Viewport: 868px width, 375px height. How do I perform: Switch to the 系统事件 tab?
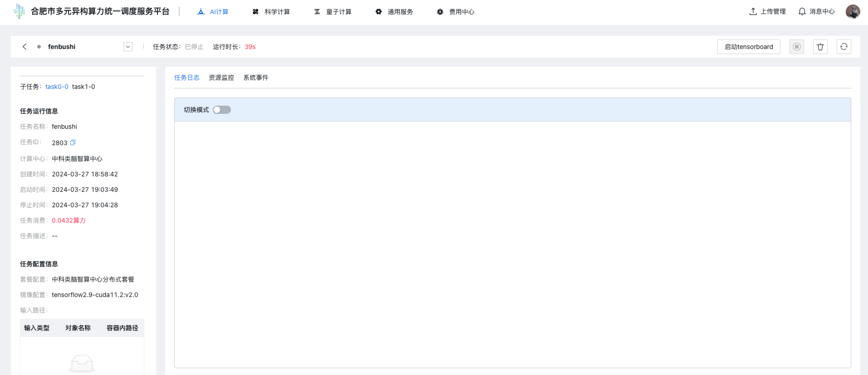(x=256, y=78)
